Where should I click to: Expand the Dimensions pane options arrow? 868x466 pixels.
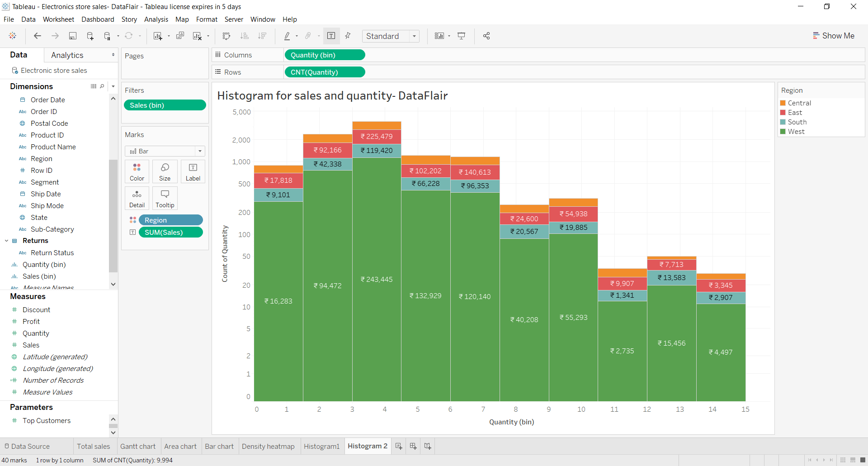click(x=113, y=86)
